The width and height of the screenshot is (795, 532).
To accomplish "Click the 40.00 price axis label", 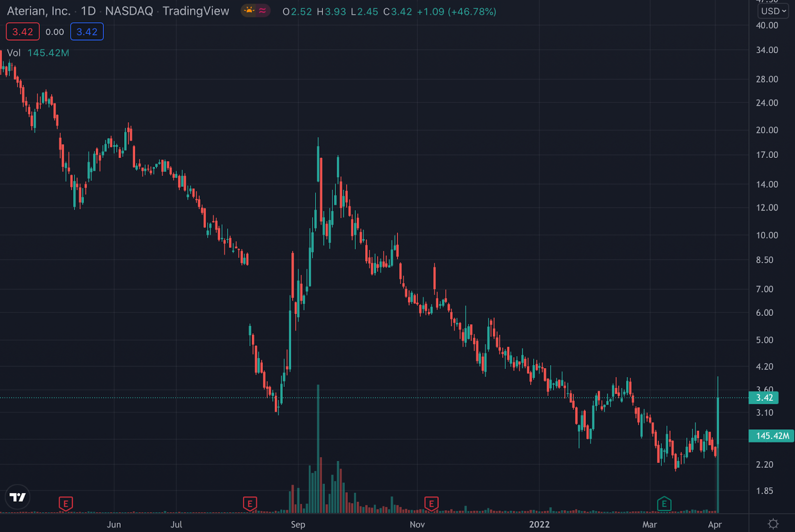I will [767, 25].
